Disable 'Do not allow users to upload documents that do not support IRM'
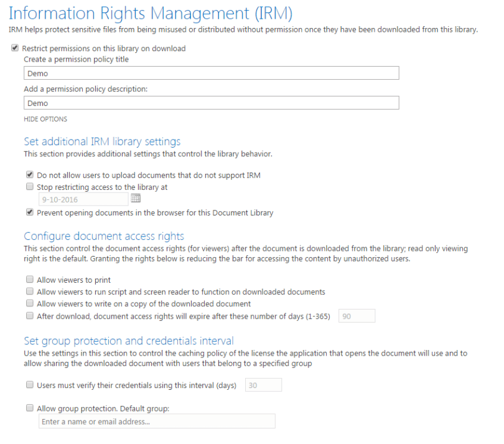Image resolution: width=504 pixels, height=444 pixels. pos(29,175)
